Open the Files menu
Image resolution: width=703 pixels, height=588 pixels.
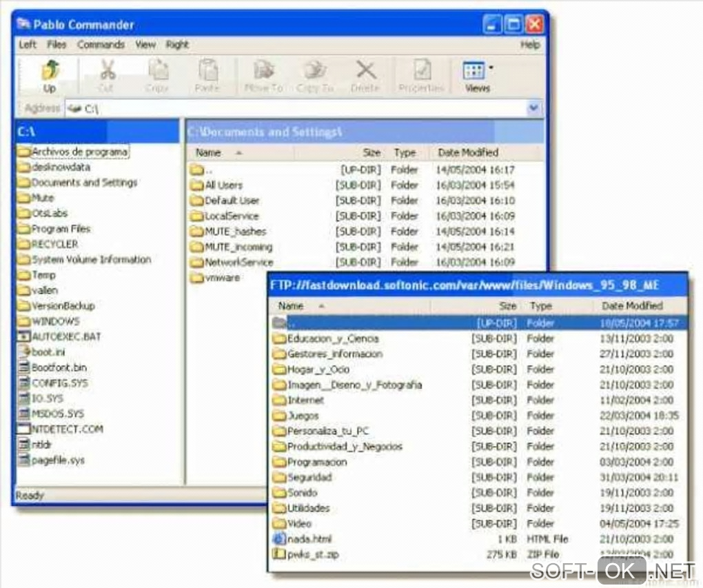point(57,44)
